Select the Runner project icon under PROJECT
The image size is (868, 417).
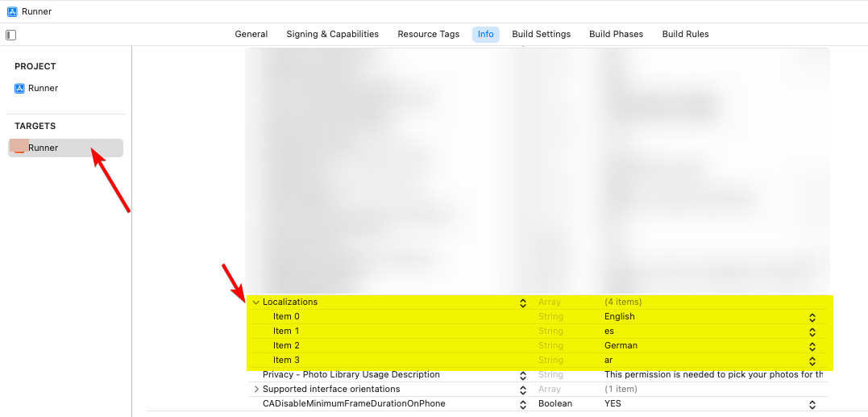pos(19,88)
